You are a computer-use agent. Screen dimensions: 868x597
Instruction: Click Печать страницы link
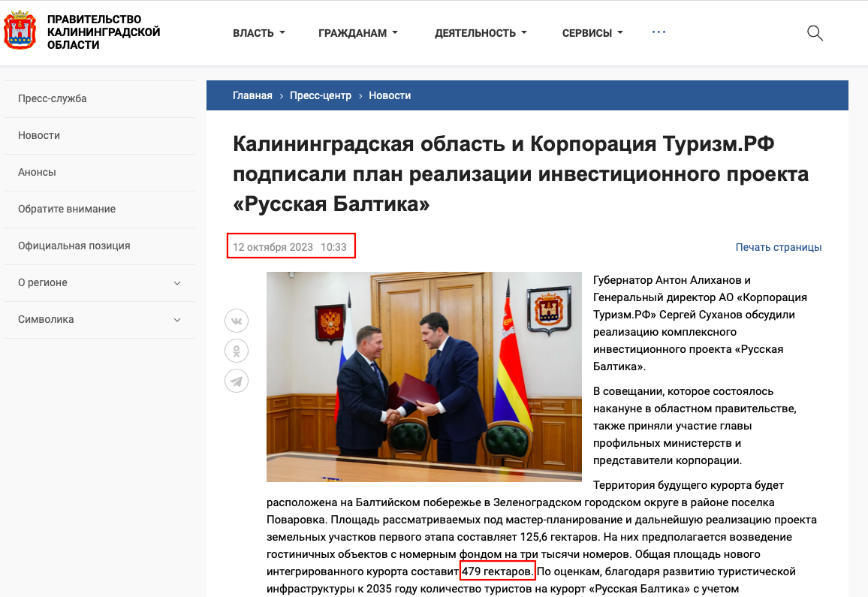(x=779, y=247)
